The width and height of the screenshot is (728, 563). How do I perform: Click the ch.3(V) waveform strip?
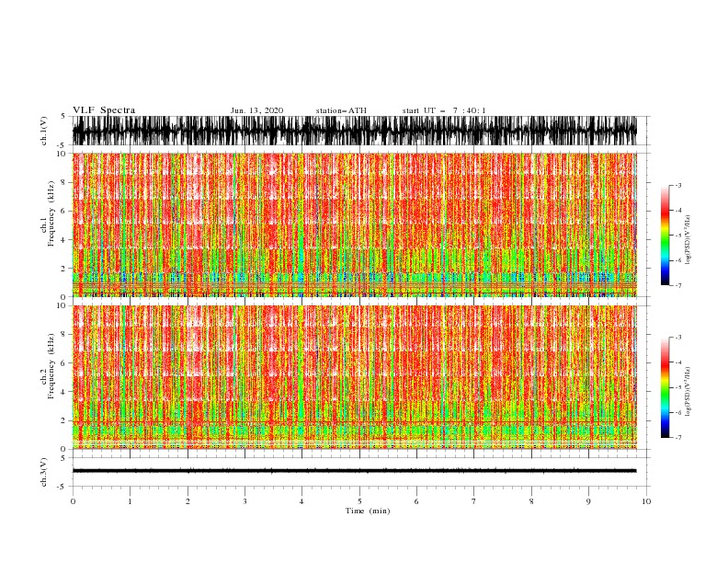coord(354,471)
